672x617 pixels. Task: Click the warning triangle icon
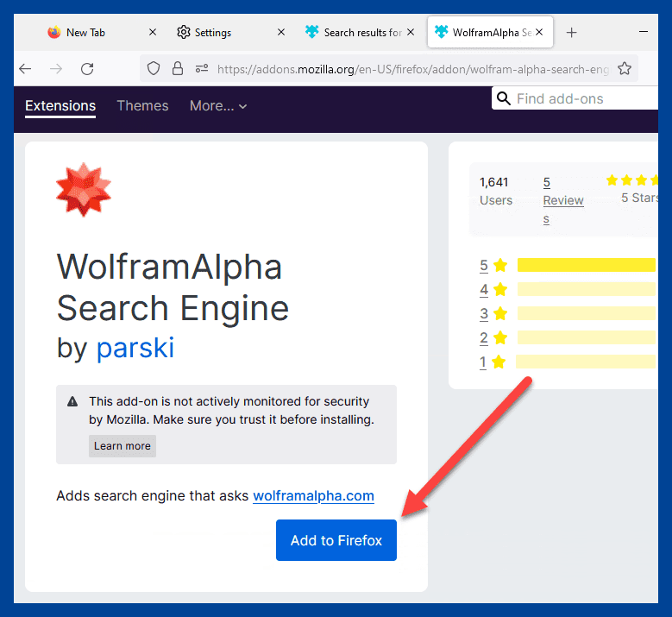click(x=72, y=402)
